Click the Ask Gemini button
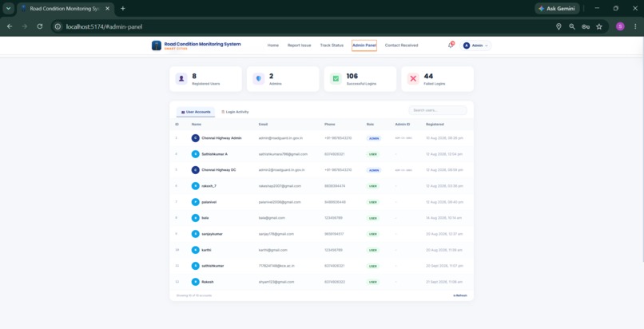The image size is (644, 329). pos(558,8)
